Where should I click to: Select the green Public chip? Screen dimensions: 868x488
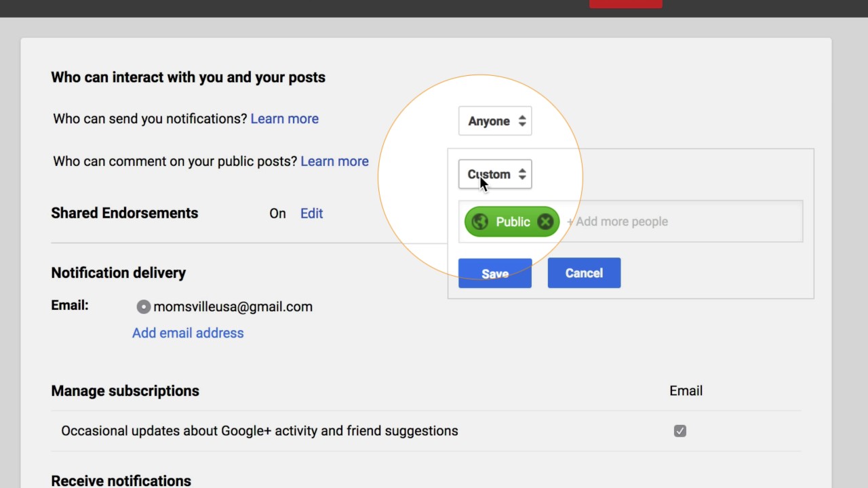pyautogui.click(x=513, y=222)
